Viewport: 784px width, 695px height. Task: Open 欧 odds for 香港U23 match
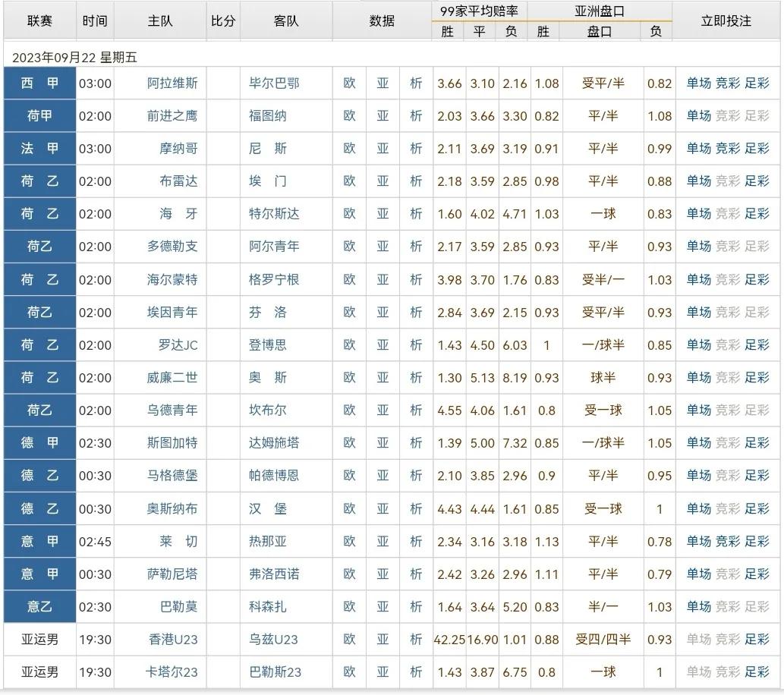click(x=348, y=639)
